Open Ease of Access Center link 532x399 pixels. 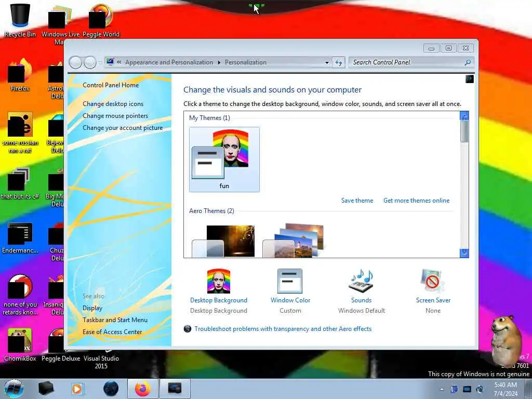112,332
